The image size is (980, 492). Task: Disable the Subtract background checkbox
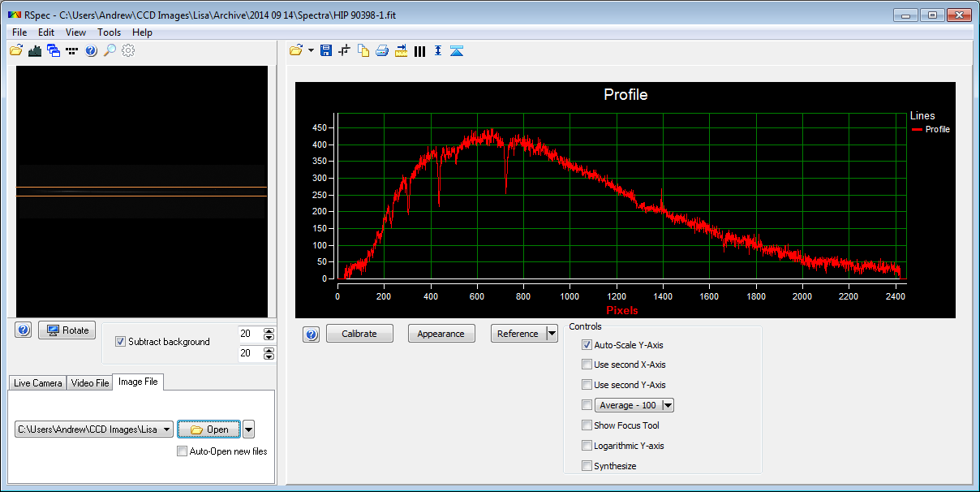pyautogui.click(x=121, y=342)
